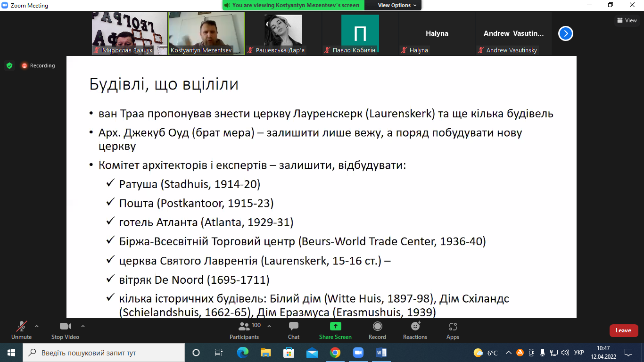Viewport: 644px width, 362px height.
Task: Open Cortana circle icon
Action: click(196, 353)
